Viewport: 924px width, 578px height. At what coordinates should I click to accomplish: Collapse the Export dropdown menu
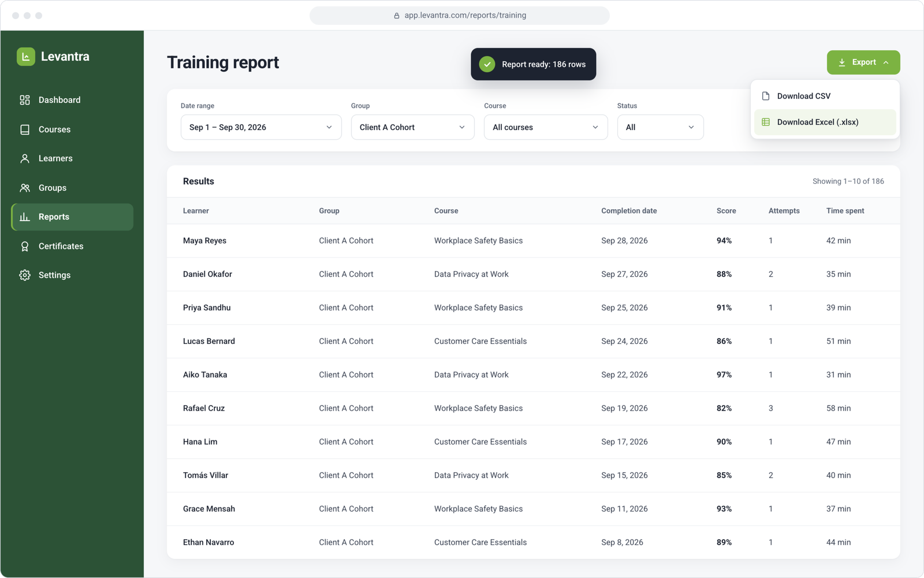(x=863, y=62)
